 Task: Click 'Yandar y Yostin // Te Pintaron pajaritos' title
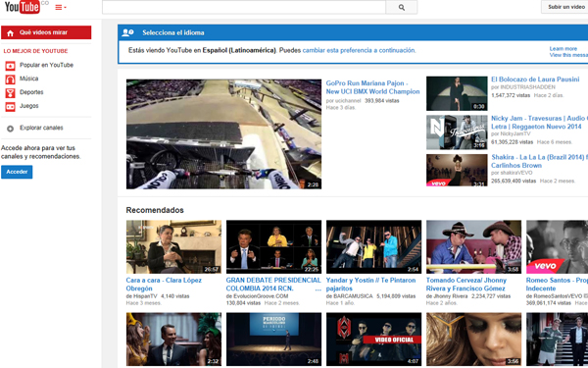tap(370, 285)
